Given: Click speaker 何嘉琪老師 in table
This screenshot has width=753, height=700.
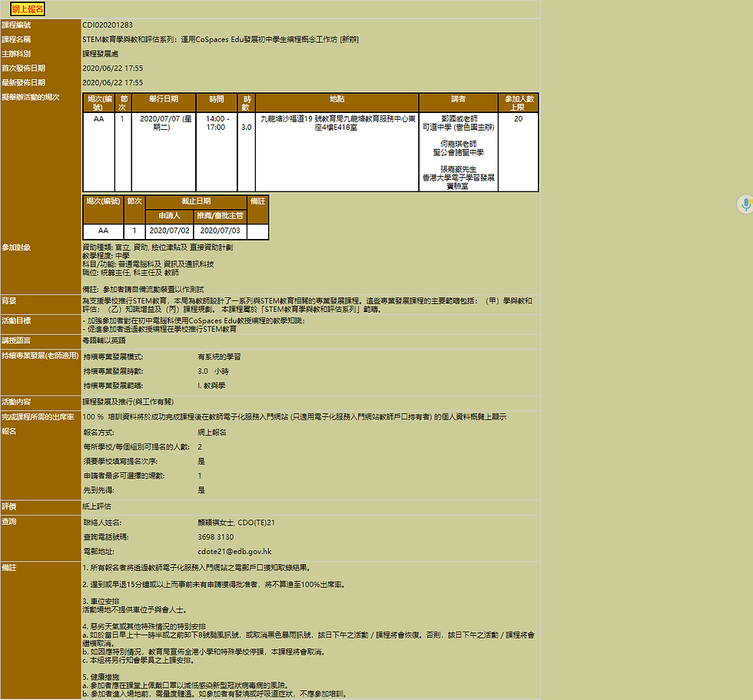Looking at the screenshot, I should [459, 144].
